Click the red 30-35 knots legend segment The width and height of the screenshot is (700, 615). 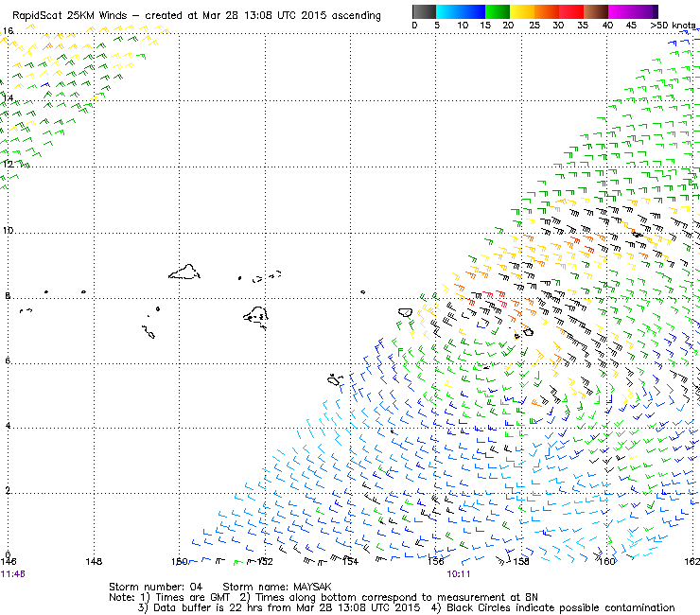pos(571,11)
